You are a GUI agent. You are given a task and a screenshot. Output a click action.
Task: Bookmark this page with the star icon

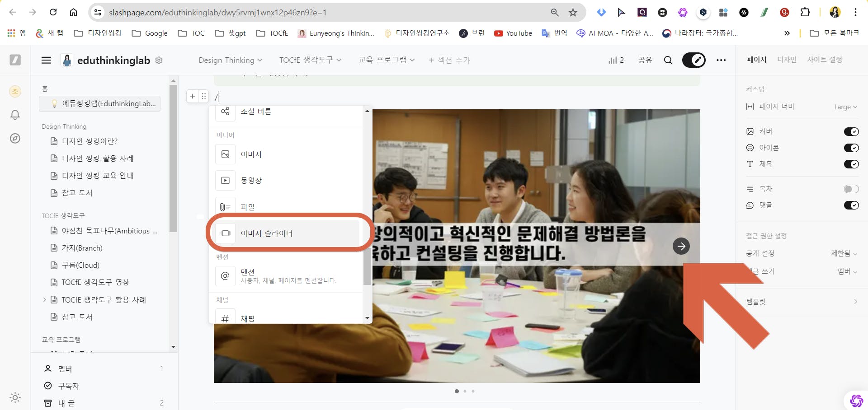tap(573, 12)
